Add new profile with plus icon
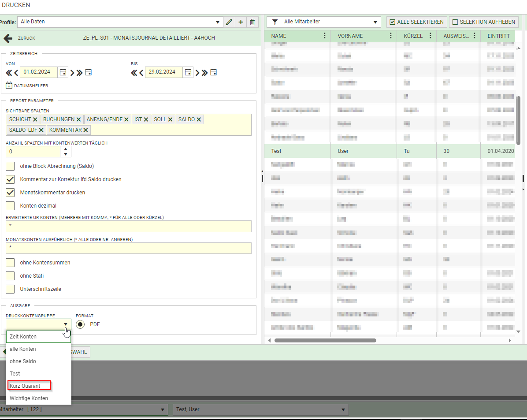 coord(241,22)
